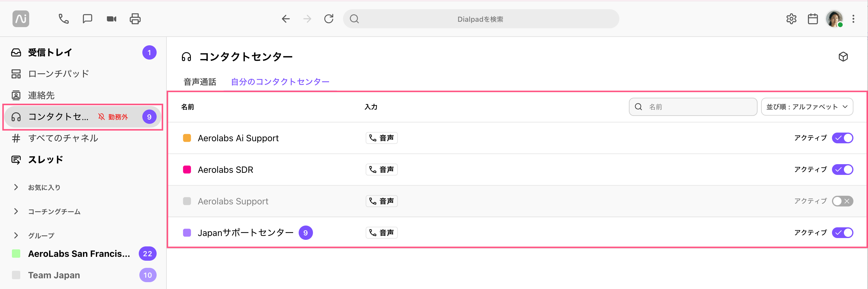Open the 並び順:アルファベット sort dropdown
868x289 pixels.
click(807, 107)
